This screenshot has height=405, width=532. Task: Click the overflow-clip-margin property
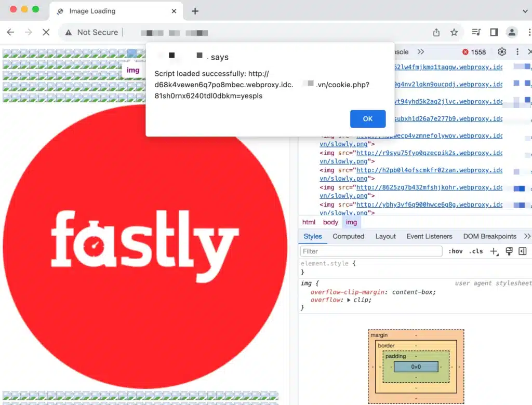coord(348,292)
